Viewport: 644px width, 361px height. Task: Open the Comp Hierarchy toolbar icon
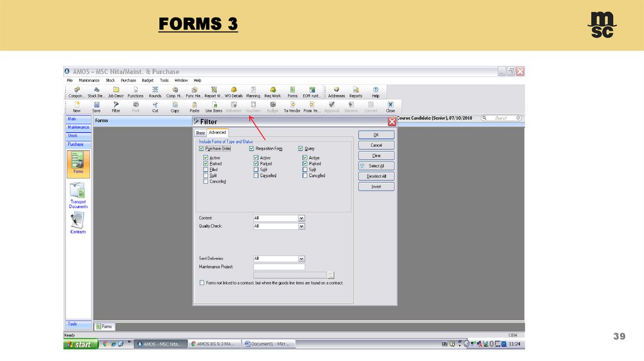175,92
